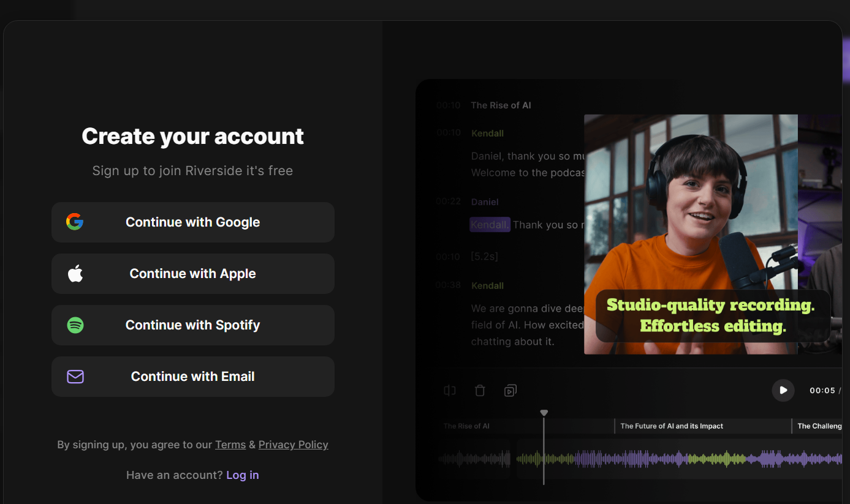Click 'Effortless editing.' caption line
The height and width of the screenshot is (504, 850).
click(x=713, y=326)
